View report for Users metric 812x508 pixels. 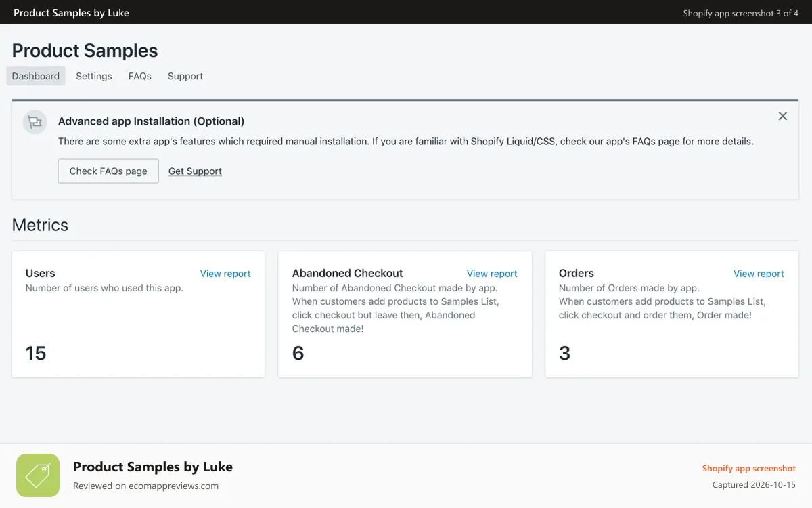coord(225,274)
